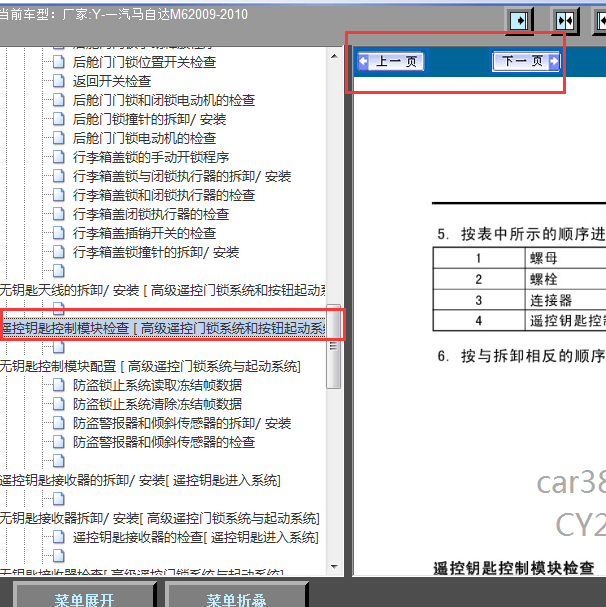Open 返回开关检查 tree item

click(112, 81)
